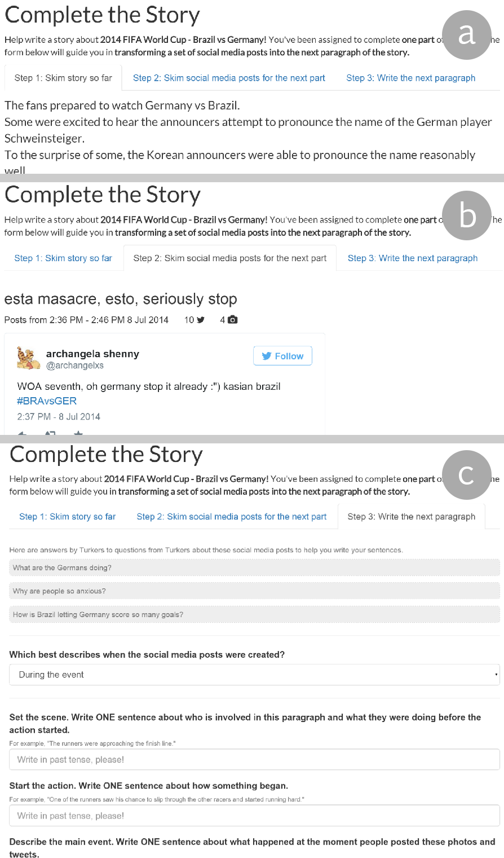The image size is (504, 858).
Task: Switch to Step 2 tab in bottom panel
Action: coord(232,517)
